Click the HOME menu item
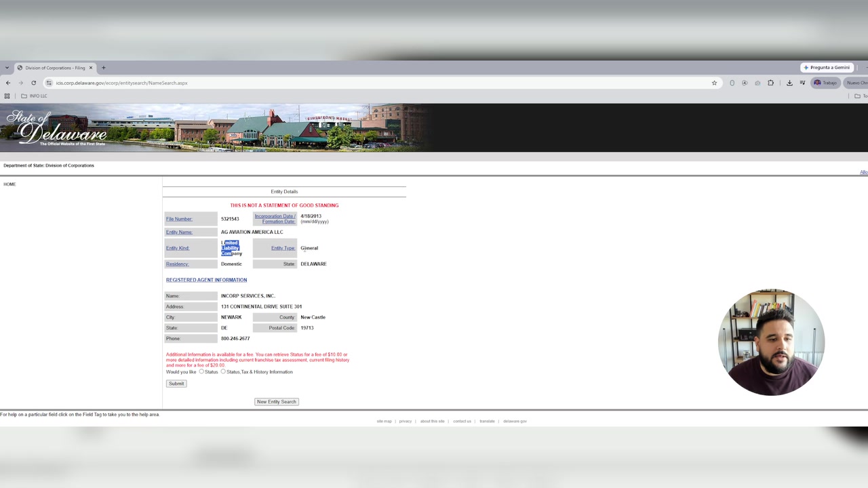 pos(9,184)
